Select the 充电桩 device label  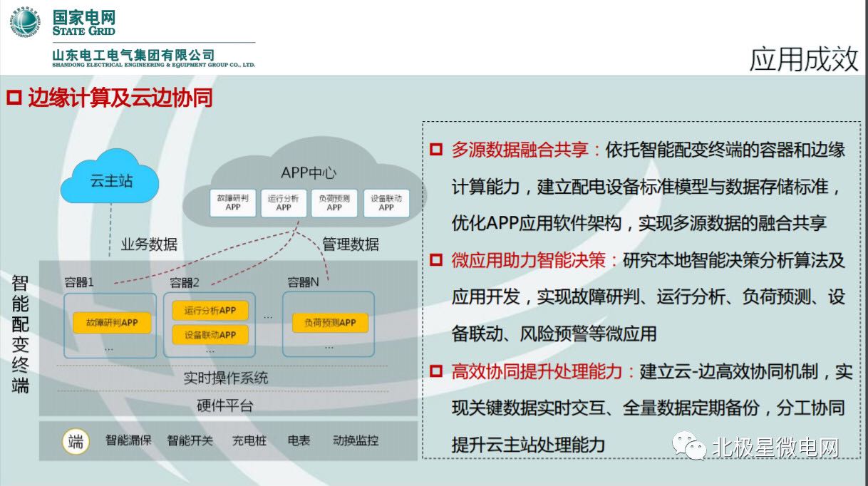coord(249,441)
